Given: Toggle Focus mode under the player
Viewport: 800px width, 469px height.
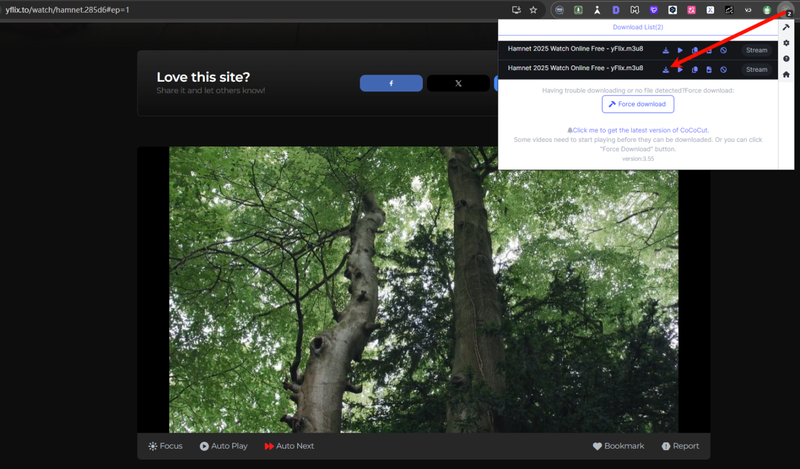Looking at the screenshot, I should (165, 446).
